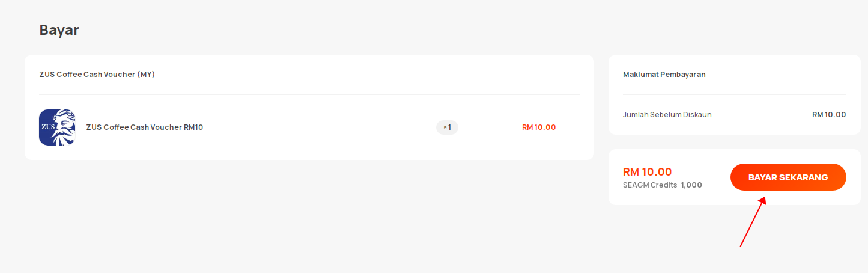The height and width of the screenshot is (273, 868).
Task: Click the red arrow annotation
Action: pyautogui.click(x=753, y=222)
